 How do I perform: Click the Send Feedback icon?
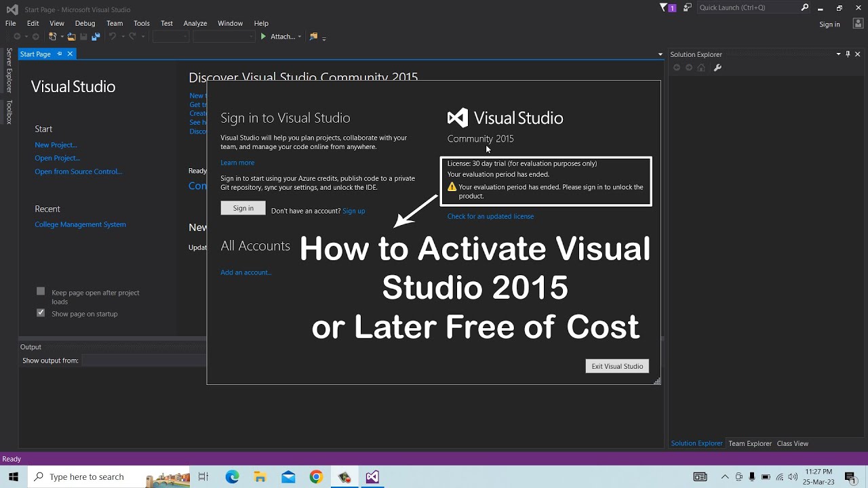click(x=688, y=7)
